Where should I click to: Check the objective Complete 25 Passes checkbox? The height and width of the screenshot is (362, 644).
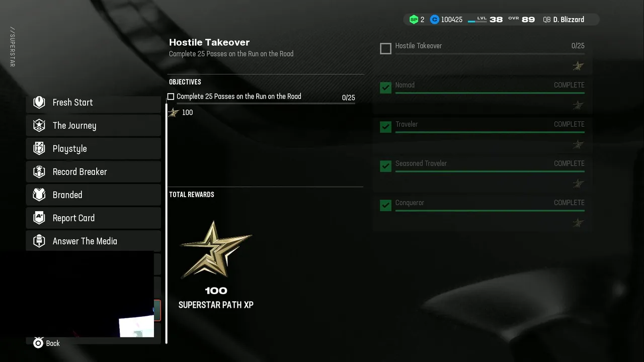(x=171, y=97)
